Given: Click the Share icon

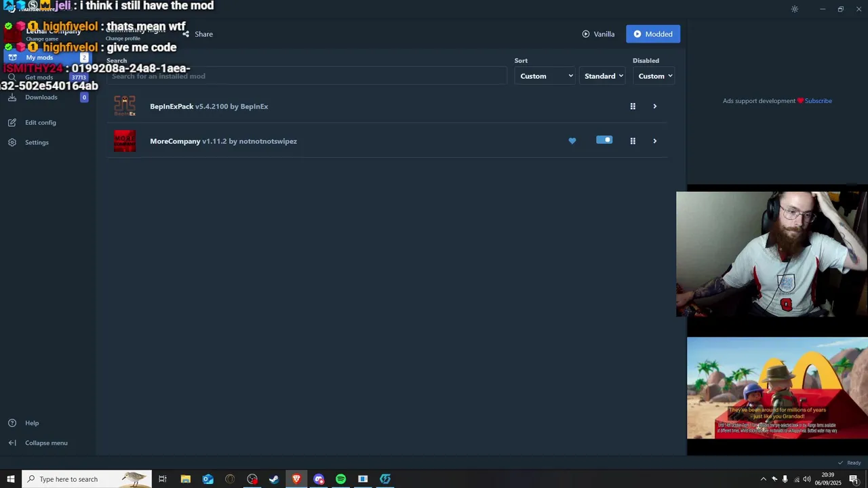Looking at the screenshot, I should coord(186,34).
